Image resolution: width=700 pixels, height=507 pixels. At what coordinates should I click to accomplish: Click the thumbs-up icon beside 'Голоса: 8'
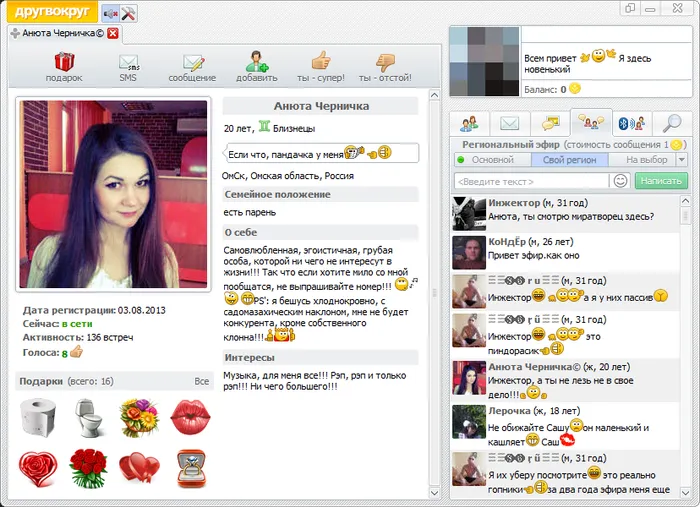[x=76, y=352]
